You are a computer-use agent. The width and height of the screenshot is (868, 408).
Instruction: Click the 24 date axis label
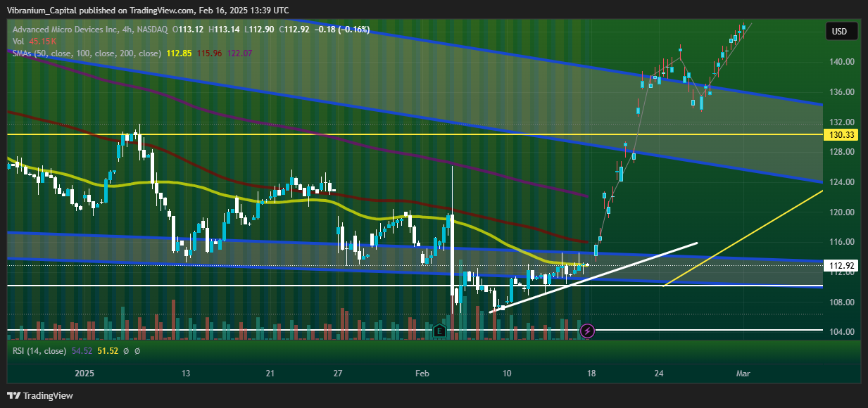pos(658,373)
